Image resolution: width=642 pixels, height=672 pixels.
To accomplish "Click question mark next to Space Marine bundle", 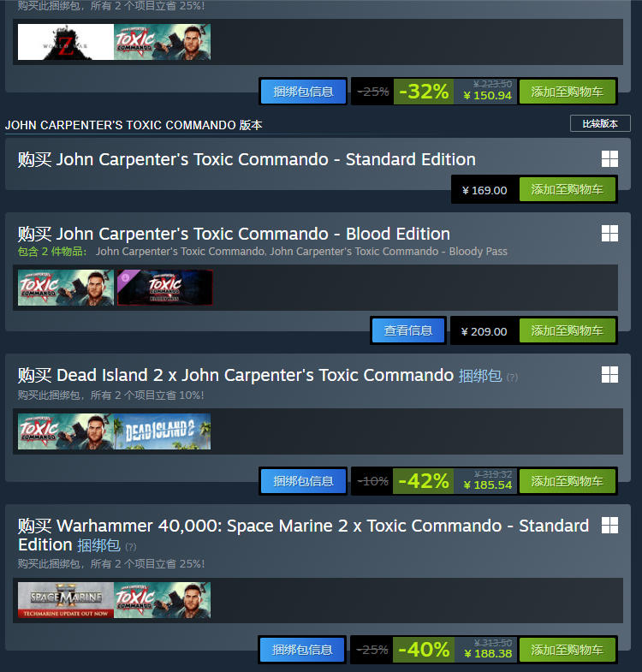I will (x=131, y=546).
